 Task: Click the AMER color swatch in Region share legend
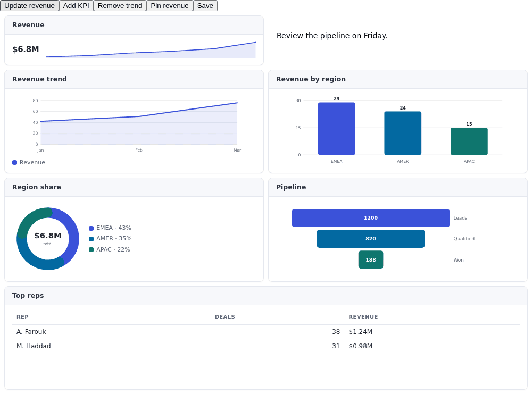point(92,239)
